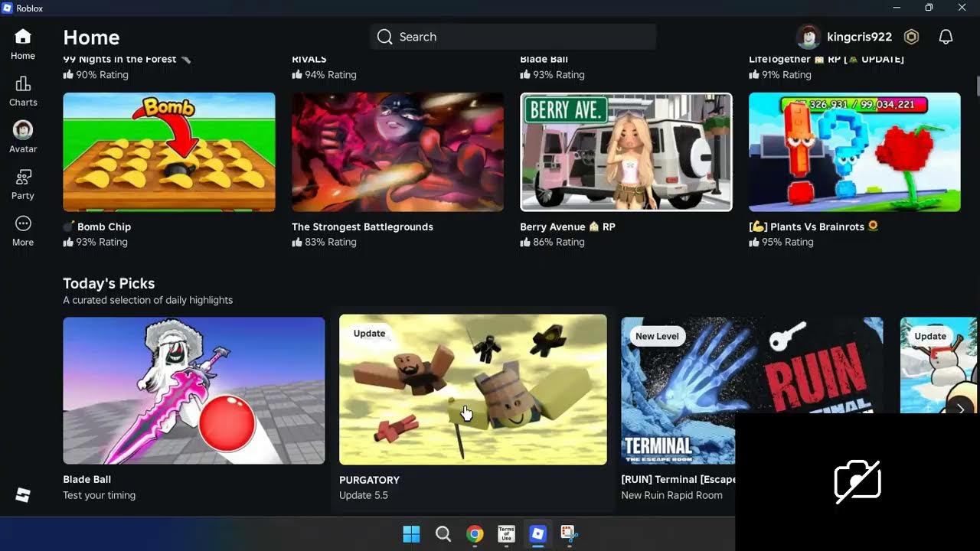Click the "New Ruin Rapid Room" subtitle
980x551 pixels.
tap(671, 495)
